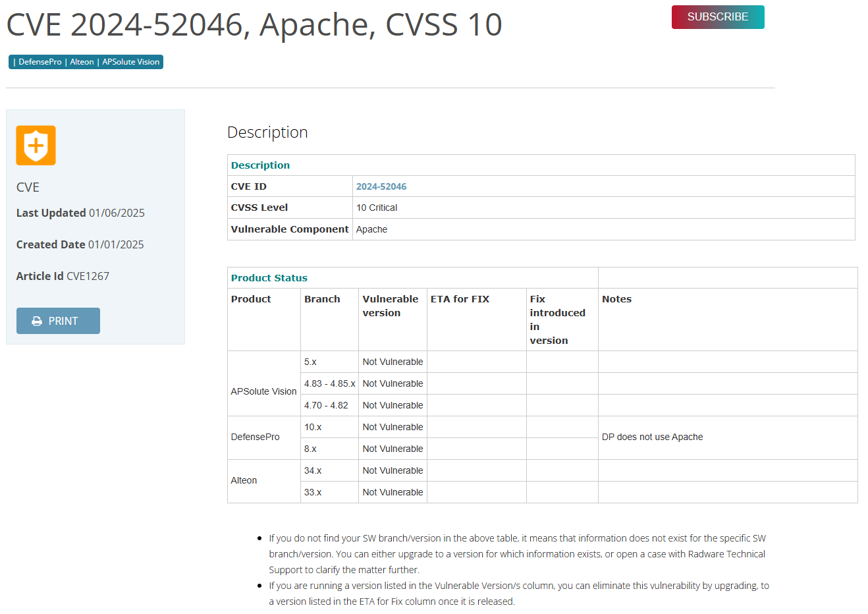Click the '10 Critical' CVSS Level value

click(377, 208)
